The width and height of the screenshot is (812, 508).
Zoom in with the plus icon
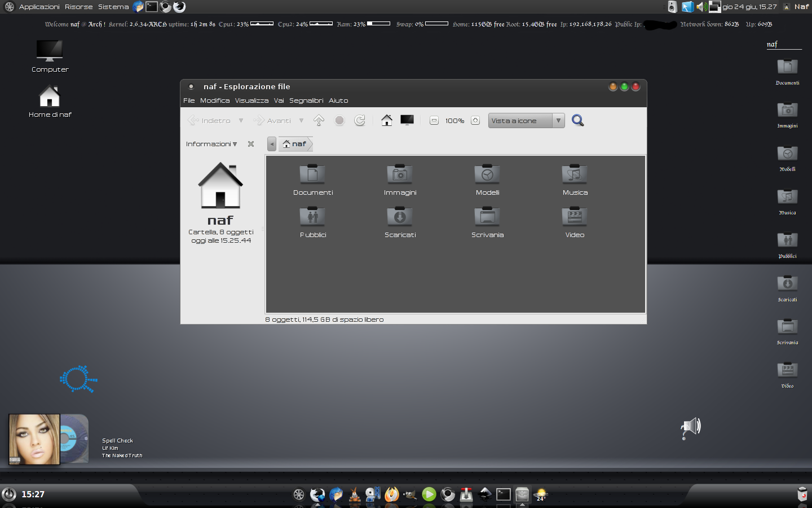475,120
